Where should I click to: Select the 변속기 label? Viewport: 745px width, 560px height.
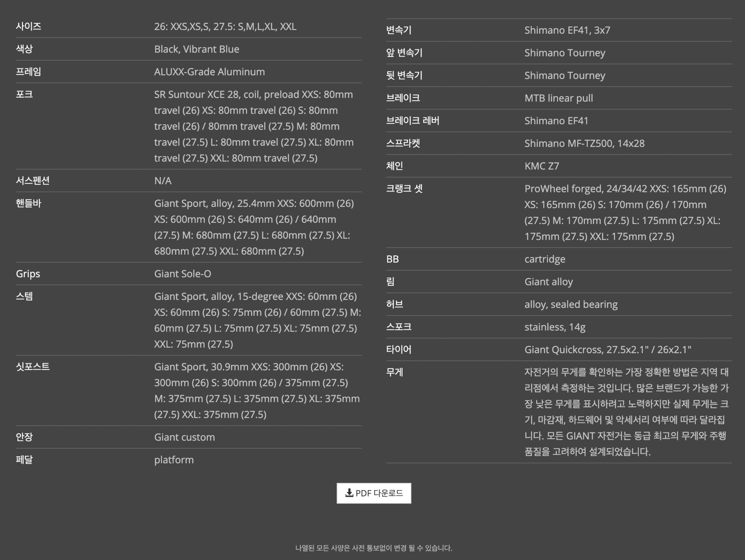(x=399, y=30)
